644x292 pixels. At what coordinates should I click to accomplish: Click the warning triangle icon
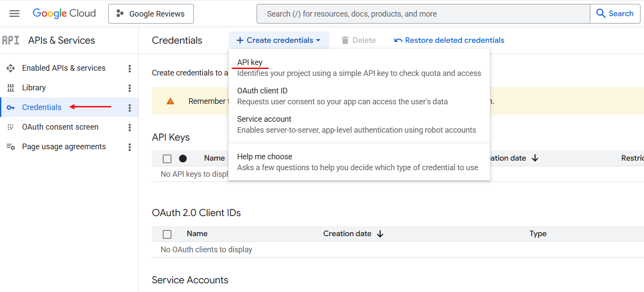171,101
